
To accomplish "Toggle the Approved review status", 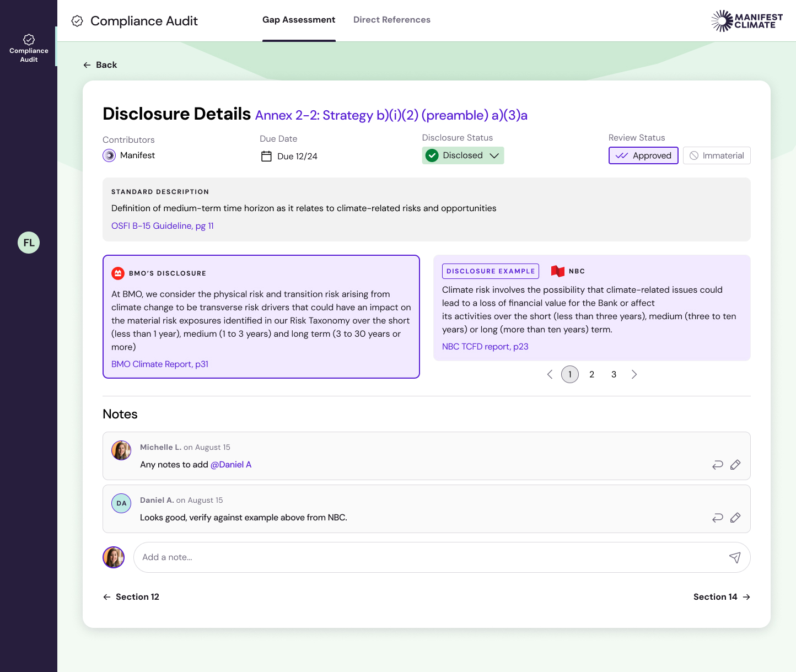I will coord(643,155).
